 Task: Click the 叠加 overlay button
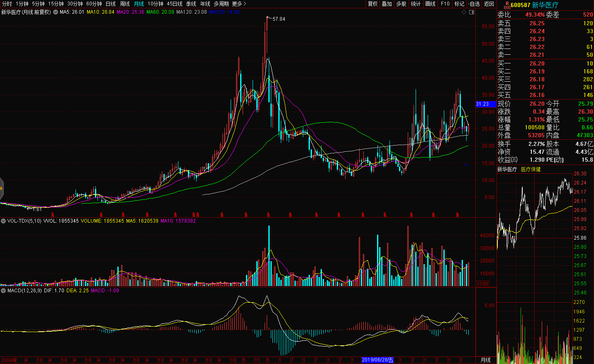[x=387, y=4]
